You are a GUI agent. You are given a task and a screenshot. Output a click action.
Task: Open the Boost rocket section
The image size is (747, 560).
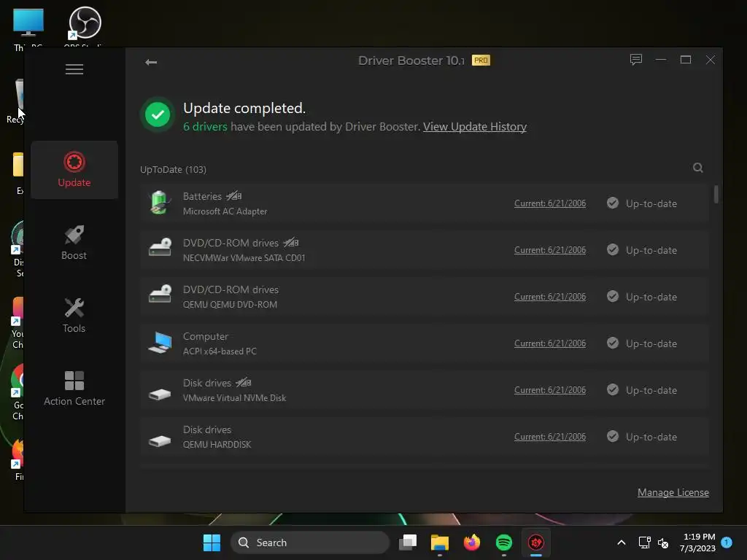tap(74, 242)
